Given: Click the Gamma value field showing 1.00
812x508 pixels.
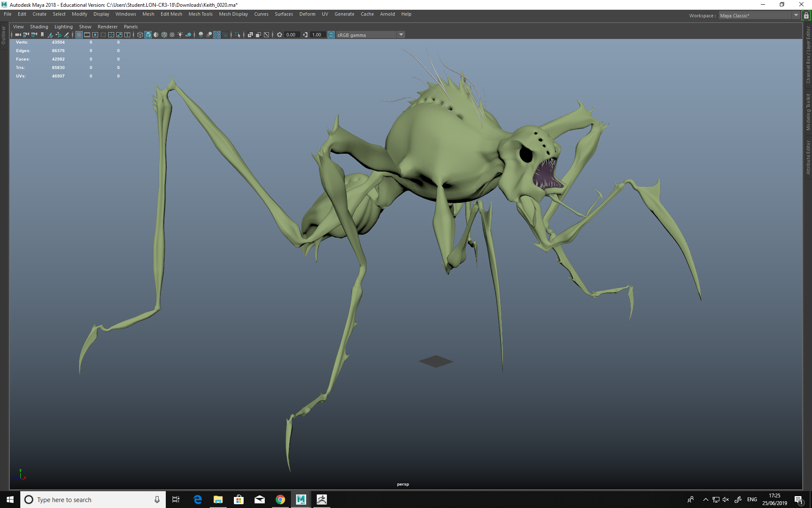Looking at the screenshot, I should 318,35.
